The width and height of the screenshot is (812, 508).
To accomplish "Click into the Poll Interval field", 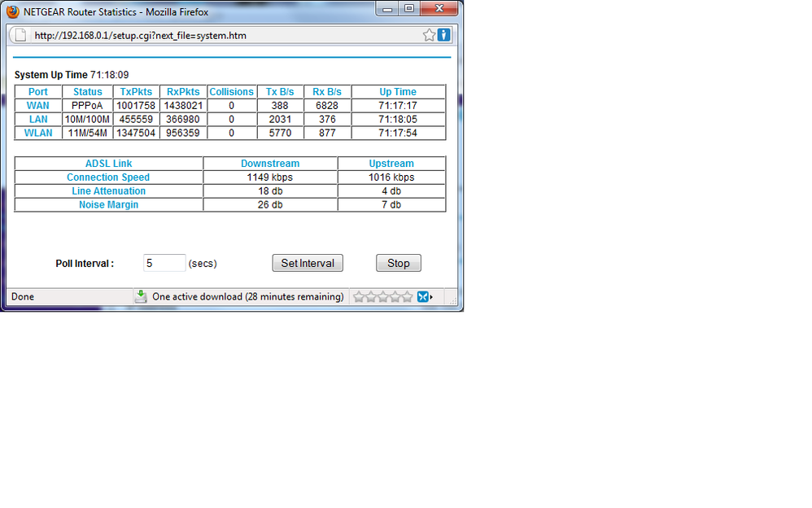I will [164, 263].
